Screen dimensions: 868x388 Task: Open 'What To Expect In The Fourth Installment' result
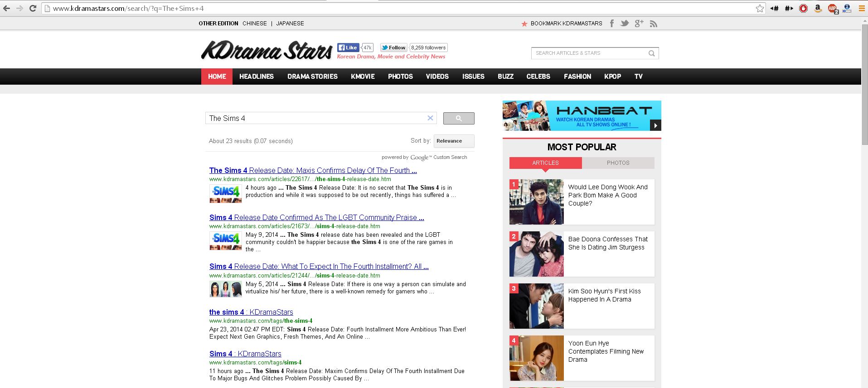[x=319, y=267]
